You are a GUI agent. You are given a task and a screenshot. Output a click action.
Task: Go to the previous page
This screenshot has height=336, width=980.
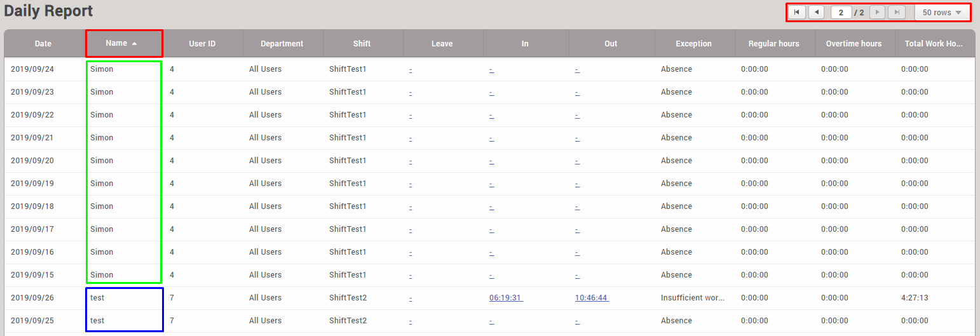tap(816, 13)
